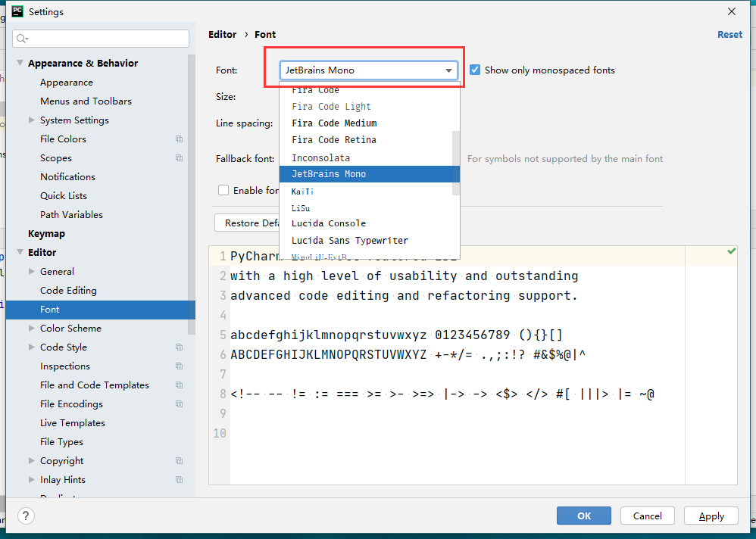756x539 pixels.
Task: Select JetBrains Mono in font list
Action: (x=370, y=174)
